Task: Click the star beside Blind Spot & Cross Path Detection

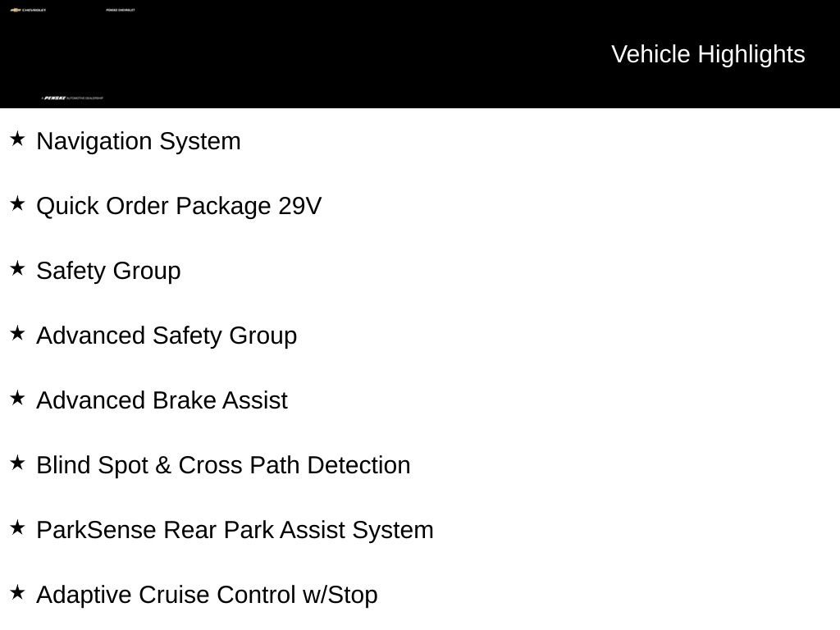Action: point(17,463)
